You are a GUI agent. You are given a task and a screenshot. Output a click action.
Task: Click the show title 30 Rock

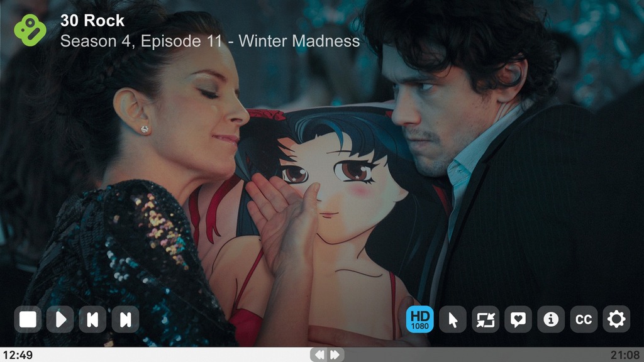(92, 21)
